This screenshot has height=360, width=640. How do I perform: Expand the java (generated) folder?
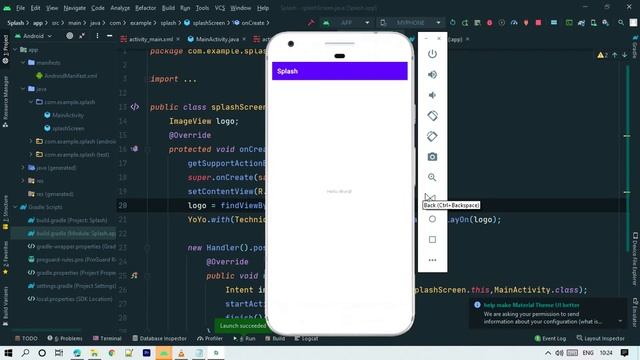tap(23, 168)
